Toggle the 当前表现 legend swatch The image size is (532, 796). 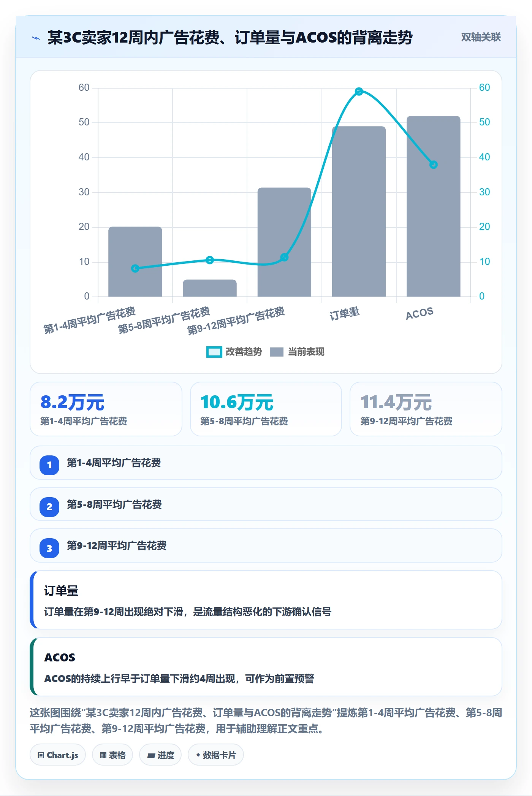click(276, 352)
